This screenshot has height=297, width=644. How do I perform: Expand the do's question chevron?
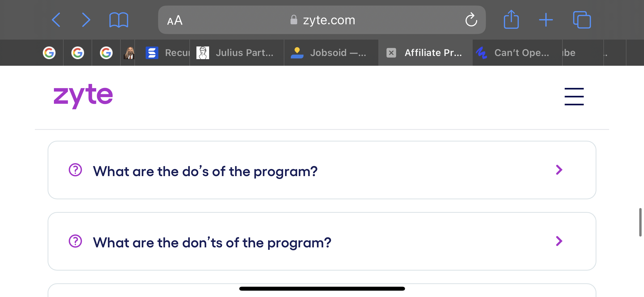(x=559, y=170)
